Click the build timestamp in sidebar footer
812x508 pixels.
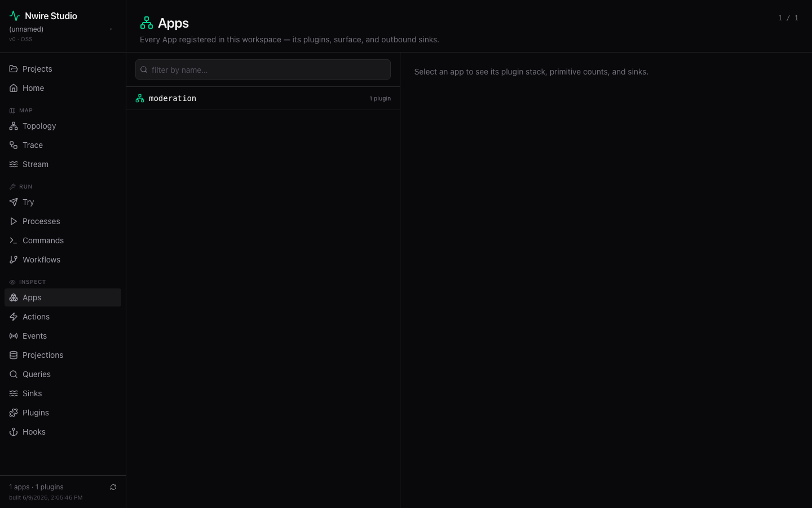46,498
